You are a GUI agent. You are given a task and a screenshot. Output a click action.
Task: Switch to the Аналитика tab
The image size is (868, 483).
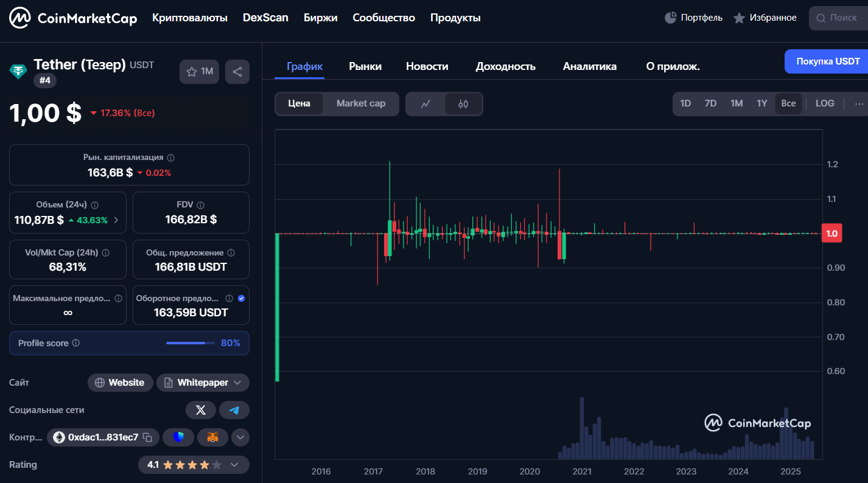590,66
